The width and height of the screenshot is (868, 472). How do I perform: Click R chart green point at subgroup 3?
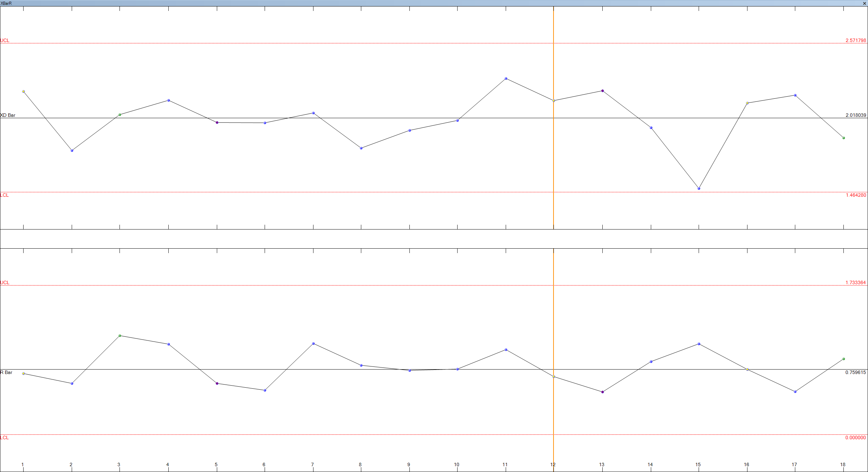(120, 336)
